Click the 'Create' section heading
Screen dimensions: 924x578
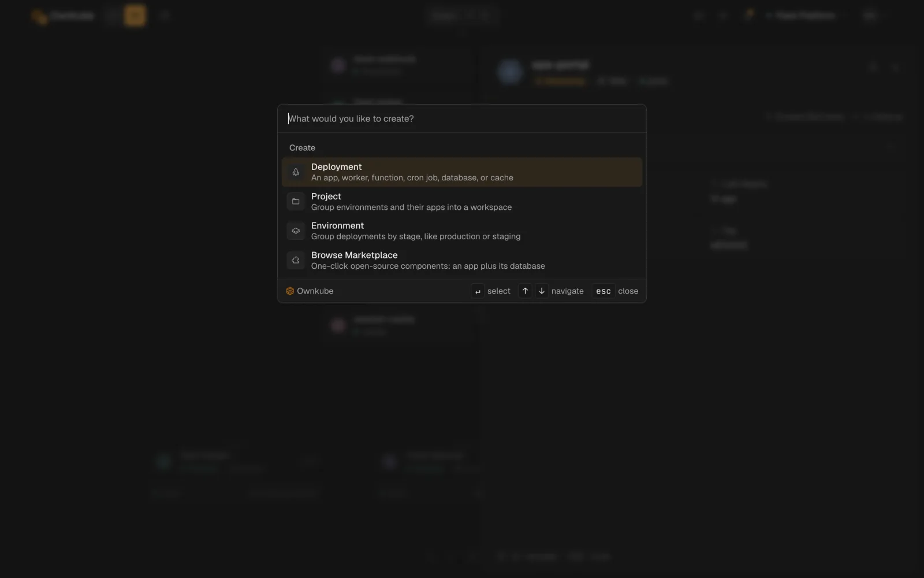(x=302, y=148)
